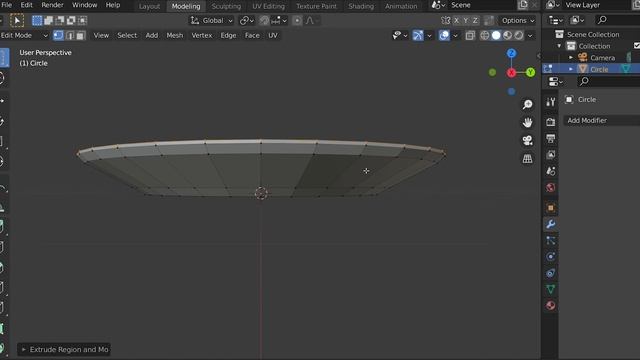Switch to Shading workspace tab

[x=361, y=6]
